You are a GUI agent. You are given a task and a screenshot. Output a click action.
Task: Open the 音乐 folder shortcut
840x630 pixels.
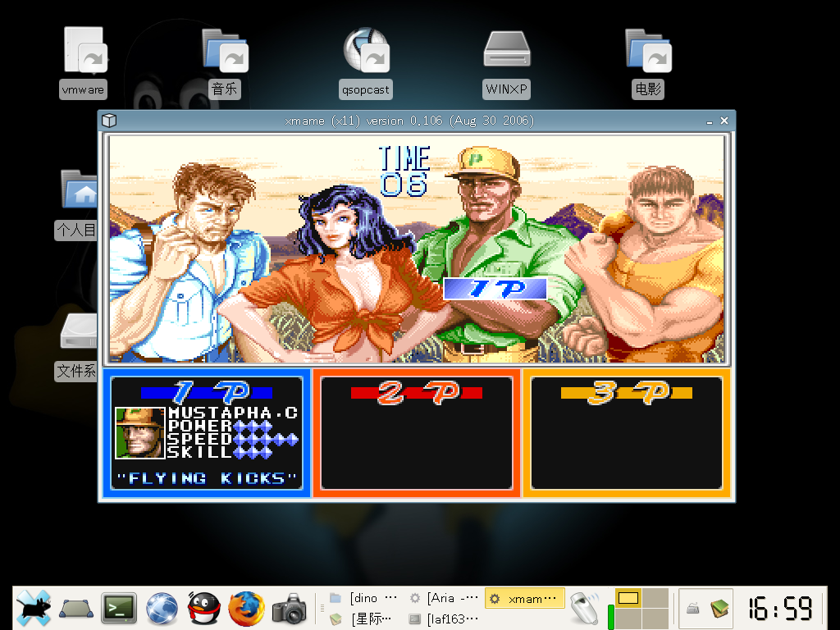click(x=225, y=62)
